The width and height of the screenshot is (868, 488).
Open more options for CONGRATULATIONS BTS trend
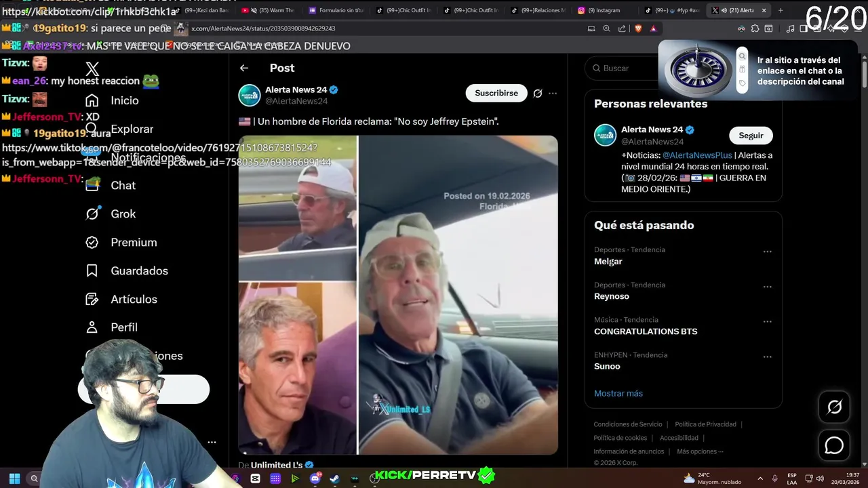pyautogui.click(x=767, y=322)
